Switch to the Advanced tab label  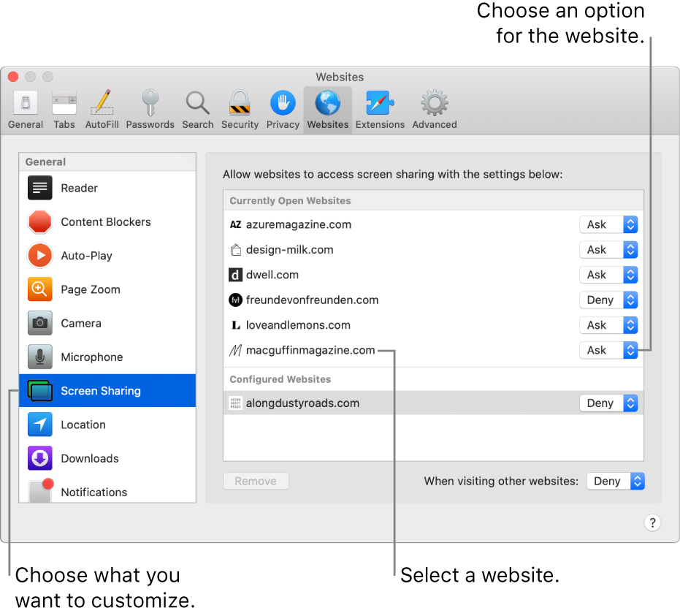(x=434, y=124)
